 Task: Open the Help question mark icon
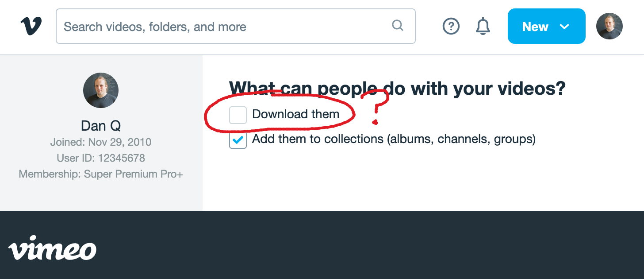(451, 27)
